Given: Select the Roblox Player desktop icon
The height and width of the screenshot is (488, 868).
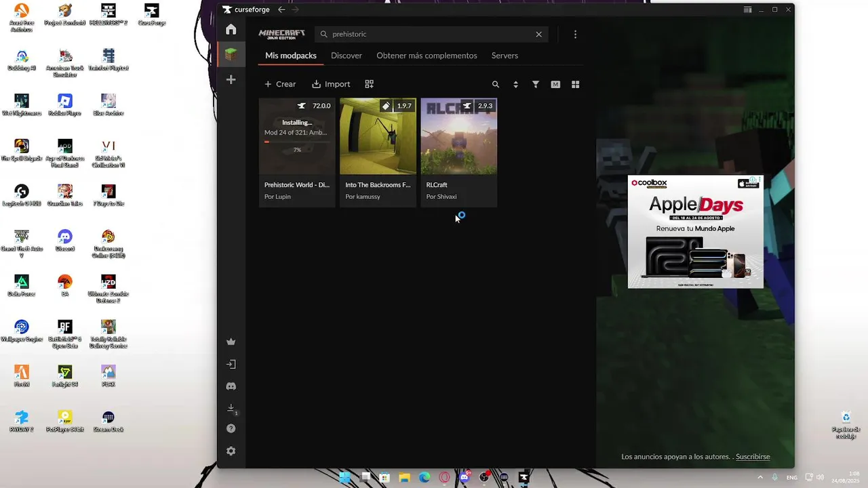Looking at the screenshot, I should tap(64, 104).
